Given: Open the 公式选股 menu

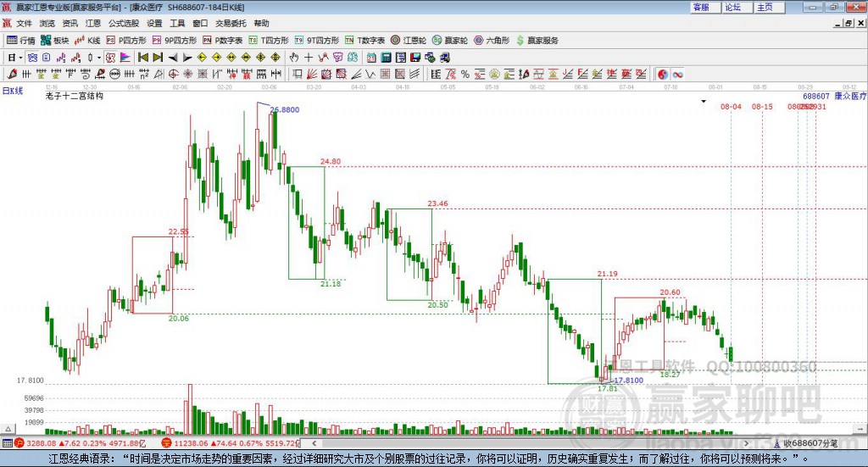Looking at the screenshot, I should click(x=124, y=23).
